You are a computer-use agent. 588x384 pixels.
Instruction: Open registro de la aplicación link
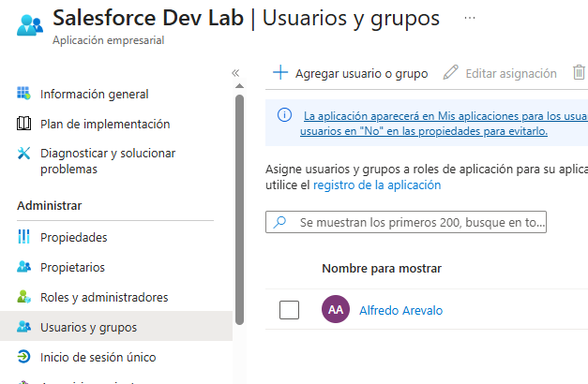377,185
